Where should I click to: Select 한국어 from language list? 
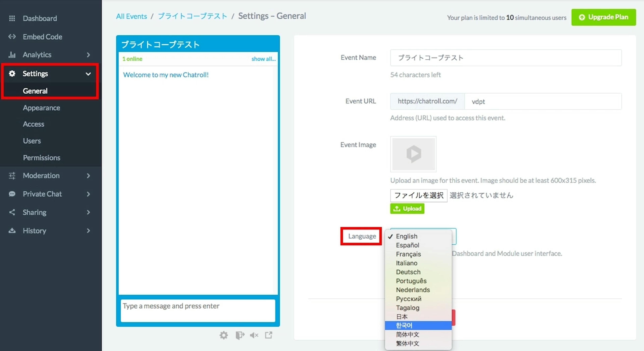tap(404, 325)
